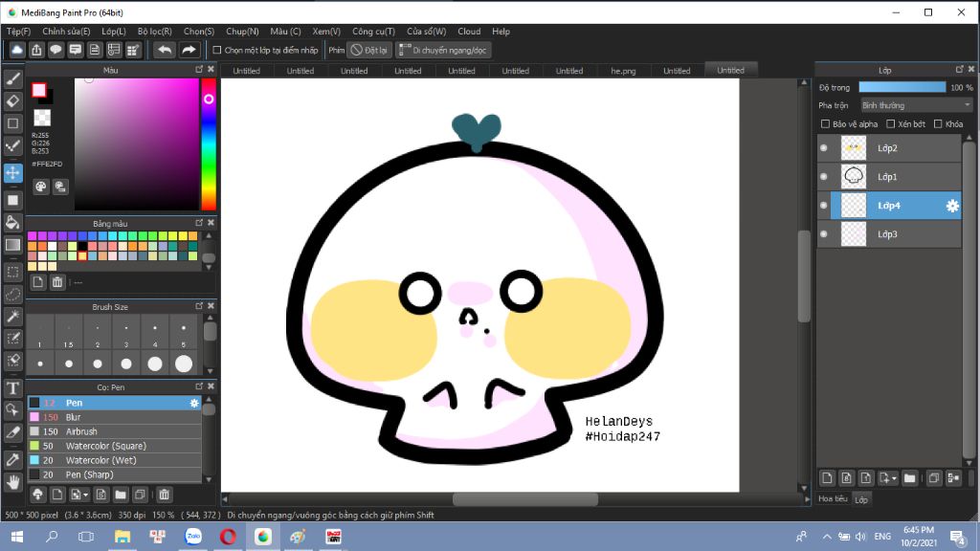Expand the add-brush dropdown arrow in brush panel
The height and width of the screenshot is (551, 980).
(85, 495)
